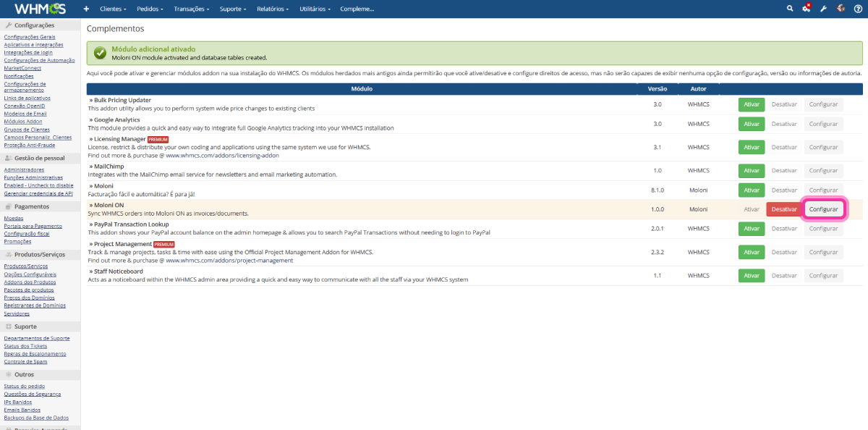Image resolution: width=868 pixels, height=430 pixels.
Task: Open Departamentos de Suporte link
Action: click(37, 338)
